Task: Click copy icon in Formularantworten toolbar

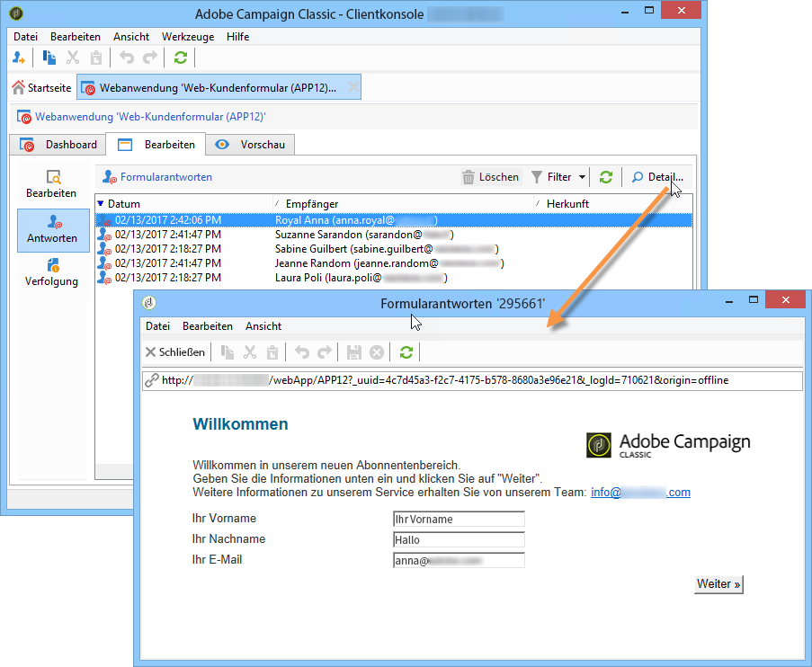Action: (x=227, y=352)
